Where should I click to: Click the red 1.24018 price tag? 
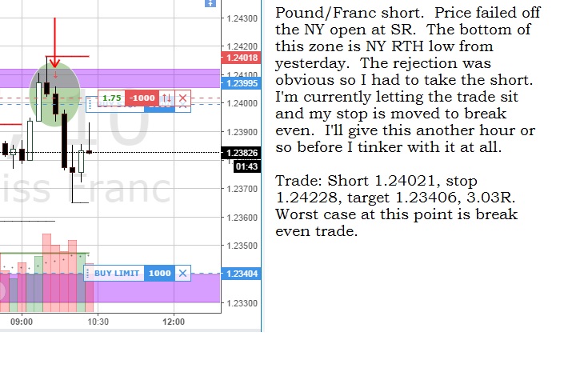pos(241,58)
